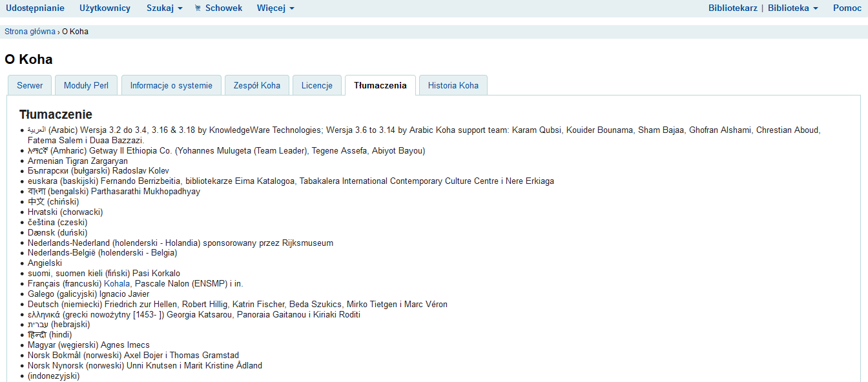
Task: Click the Tłumaczenie section heading
Action: [x=56, y=114]
